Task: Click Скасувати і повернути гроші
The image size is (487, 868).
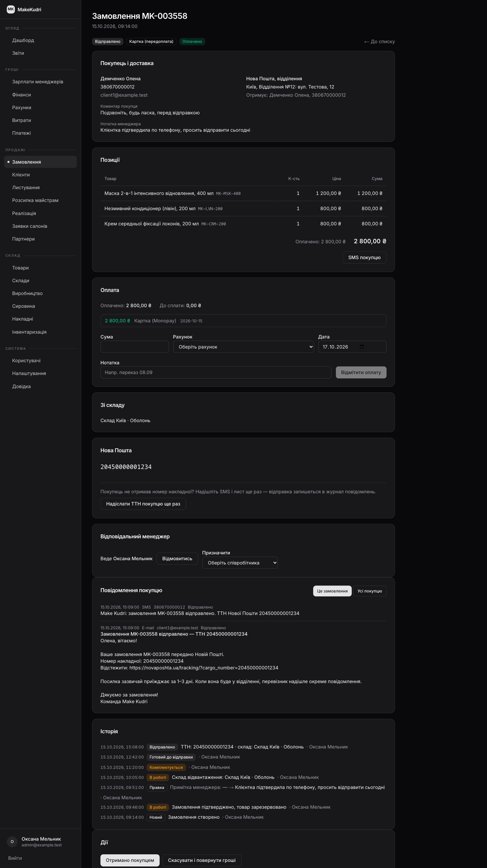Action: 202,860
